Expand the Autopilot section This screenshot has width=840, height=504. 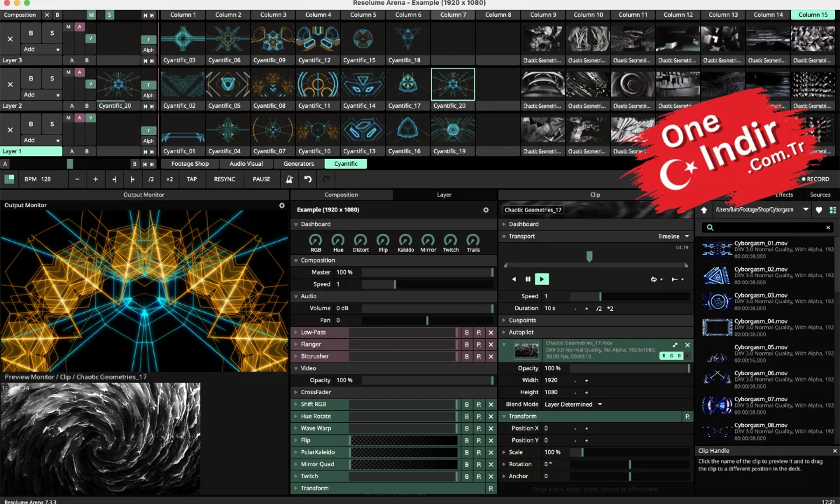pos(503,332)
